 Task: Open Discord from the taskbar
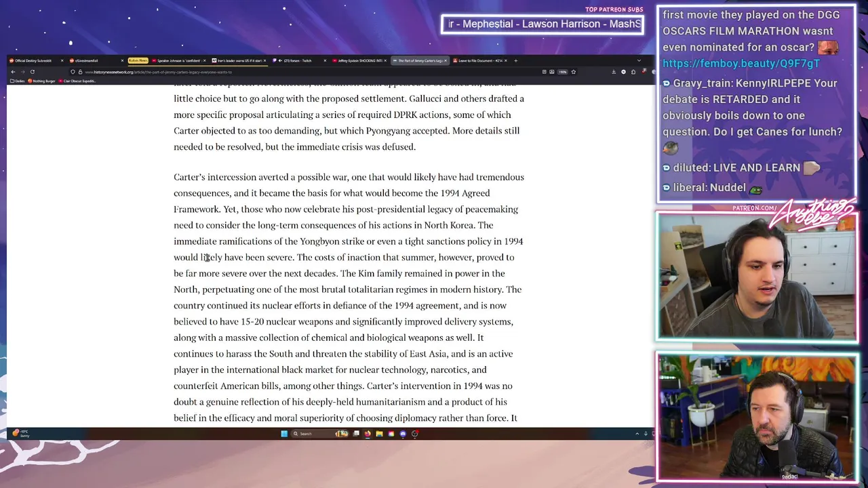pyautogui.click(x=403, y=434)
